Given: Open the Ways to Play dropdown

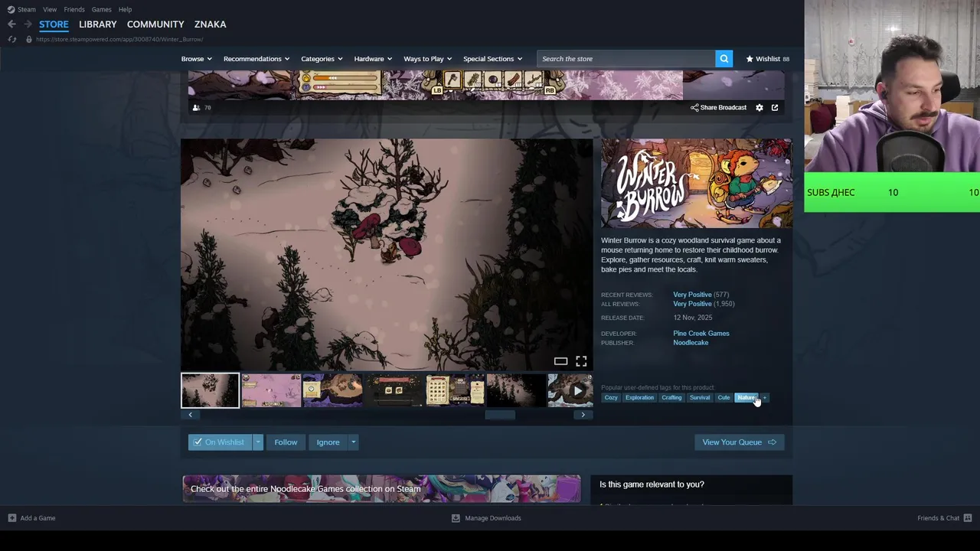Looking at the screenshot, I should (428, 59).
